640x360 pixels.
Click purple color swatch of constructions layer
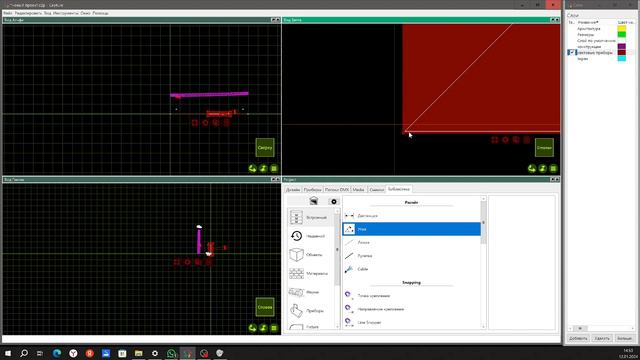622,47
